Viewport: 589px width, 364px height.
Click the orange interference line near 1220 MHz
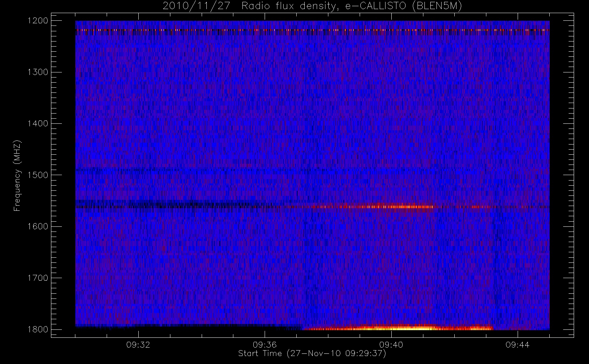point(312,30)
